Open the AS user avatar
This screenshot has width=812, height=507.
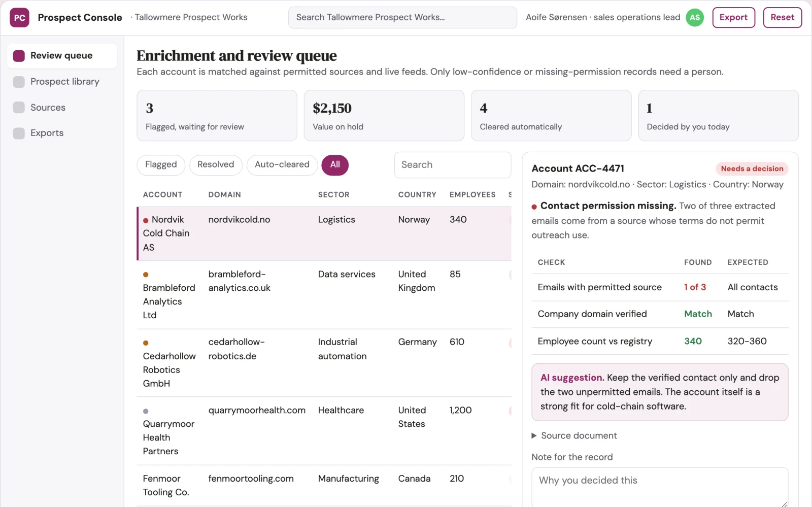click(x=695, y=18)
